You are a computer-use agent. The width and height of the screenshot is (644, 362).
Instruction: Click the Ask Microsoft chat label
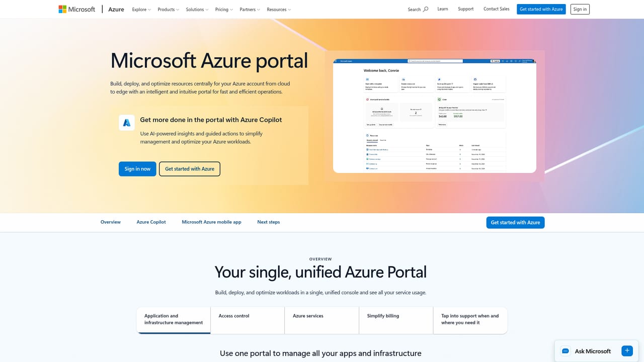point(593,351)
